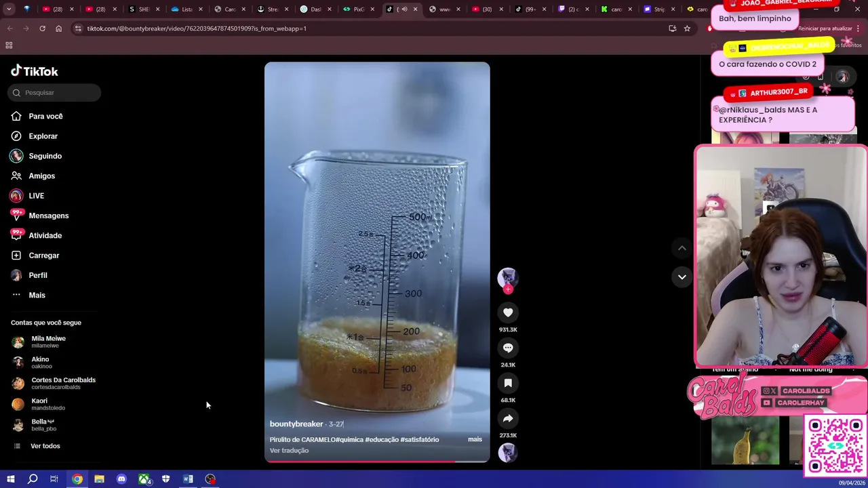
Task: Open File Explorer from the taskbar
Action: click(99, 479)
